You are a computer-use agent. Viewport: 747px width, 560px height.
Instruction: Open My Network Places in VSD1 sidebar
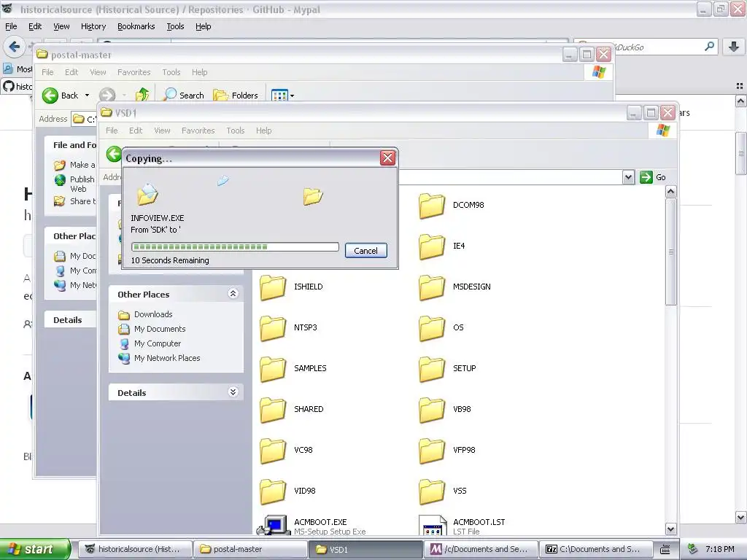(x=167, y=358)
